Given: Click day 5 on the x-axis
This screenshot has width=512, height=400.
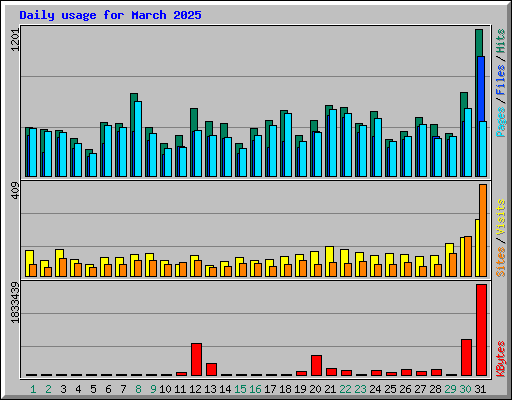Looking at the screenshot, I should pyautogui.click(x=93, y=389).
